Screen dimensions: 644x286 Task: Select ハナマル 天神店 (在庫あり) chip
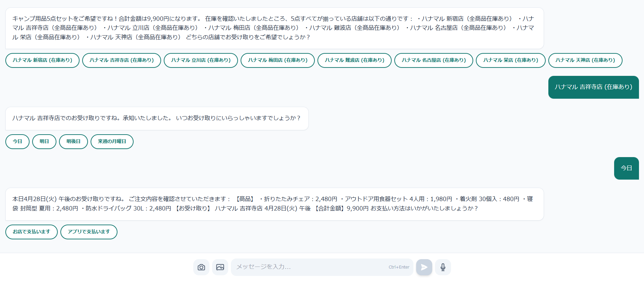tap(585, 60)
